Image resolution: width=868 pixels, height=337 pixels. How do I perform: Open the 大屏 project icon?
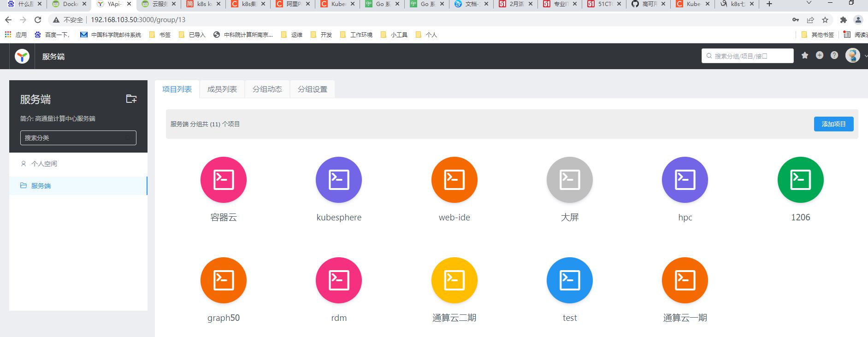coord(570,180)
